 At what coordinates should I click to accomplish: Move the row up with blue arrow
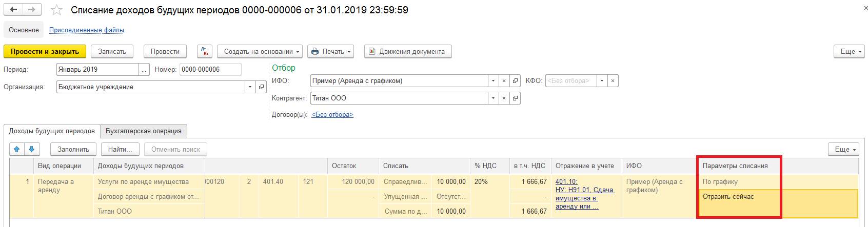pyautogui.click(x=17, y=149)
